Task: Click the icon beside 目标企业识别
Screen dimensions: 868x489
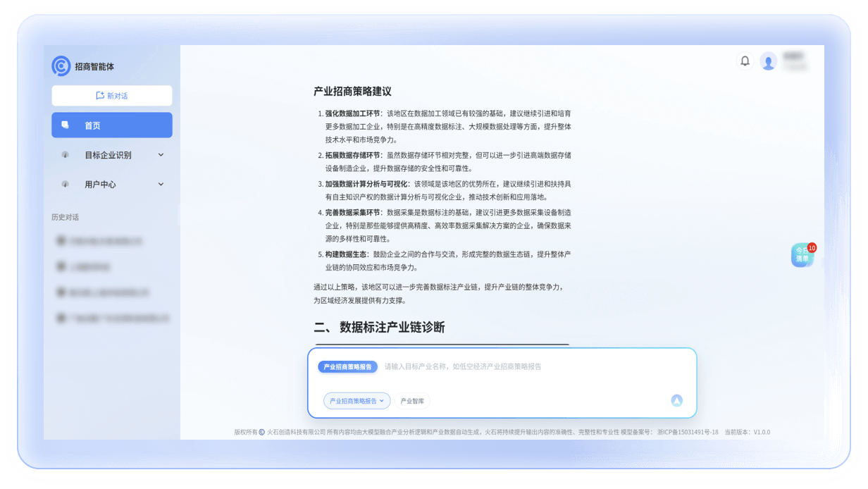Action: point(66,155)
